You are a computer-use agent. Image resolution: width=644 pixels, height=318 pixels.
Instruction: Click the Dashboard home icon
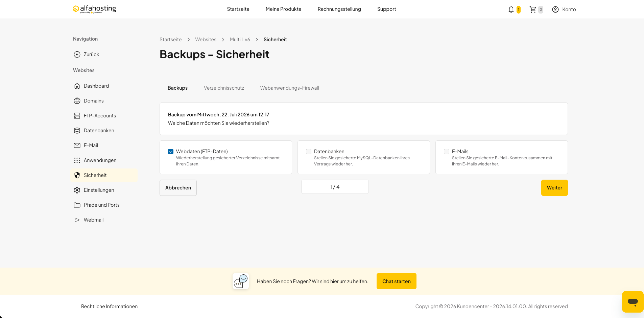pyautogui.click(x=77, y=86)
